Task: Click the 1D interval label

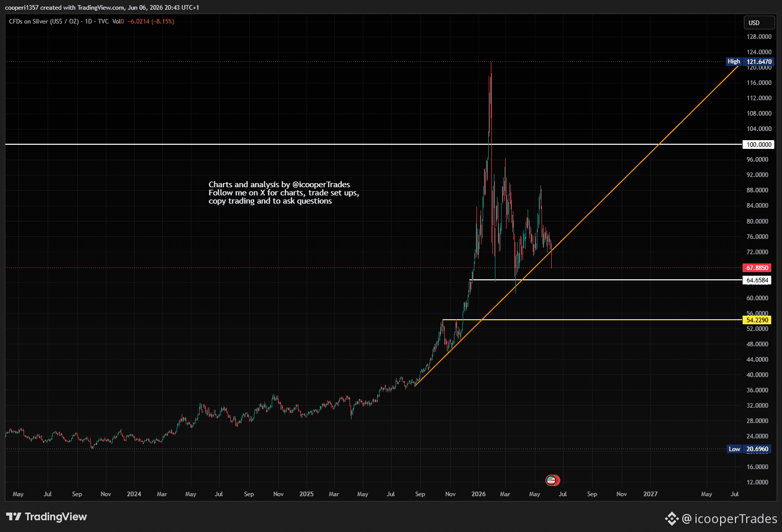Action: click(x=89, y=21)
